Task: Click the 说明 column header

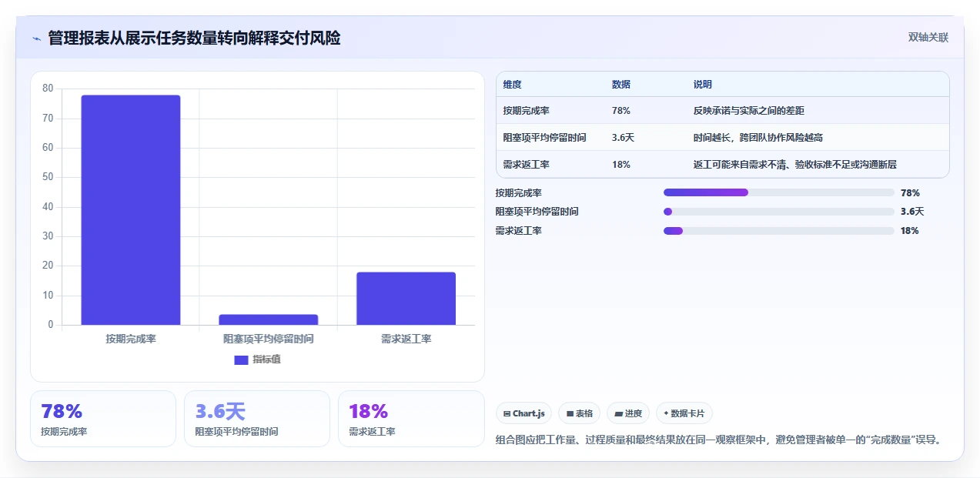Action: (x=703, y=85)
